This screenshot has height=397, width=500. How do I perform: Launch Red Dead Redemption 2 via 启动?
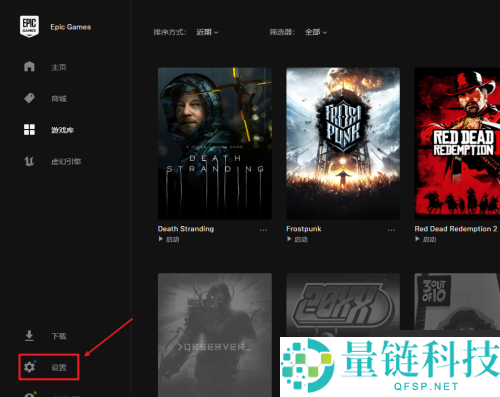(x=426, y=239)
